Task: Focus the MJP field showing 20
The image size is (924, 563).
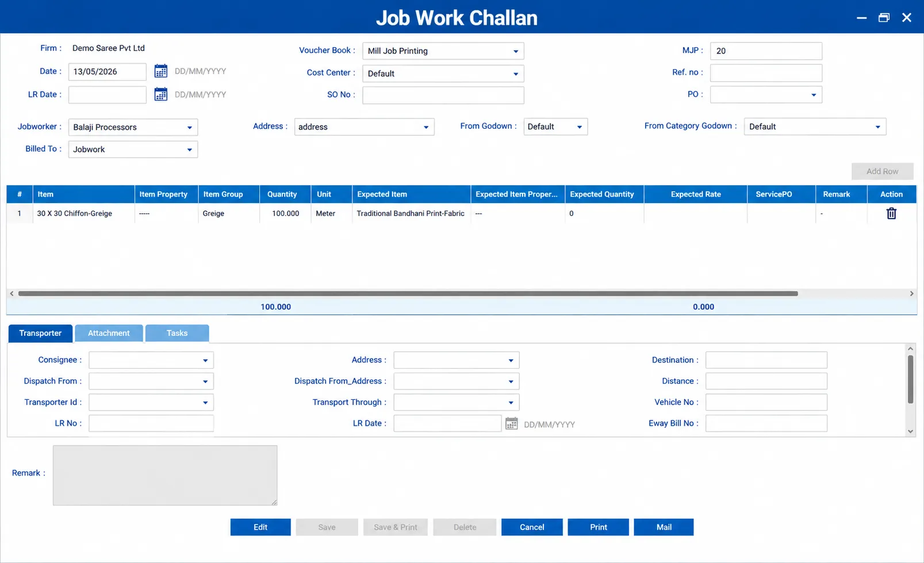Action: coord(766,51)
